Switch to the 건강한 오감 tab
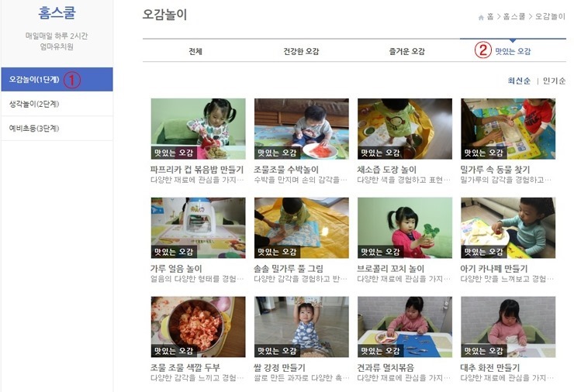 (301, 51)
